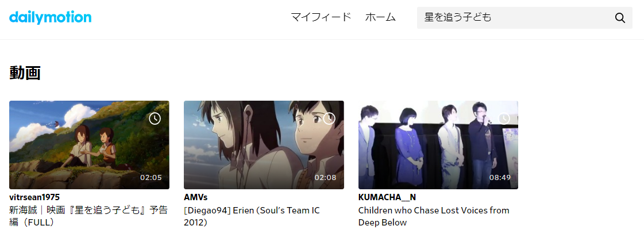Click Watch Later clock on Erien video
This screenshot has width=644, height=237.
329,118
